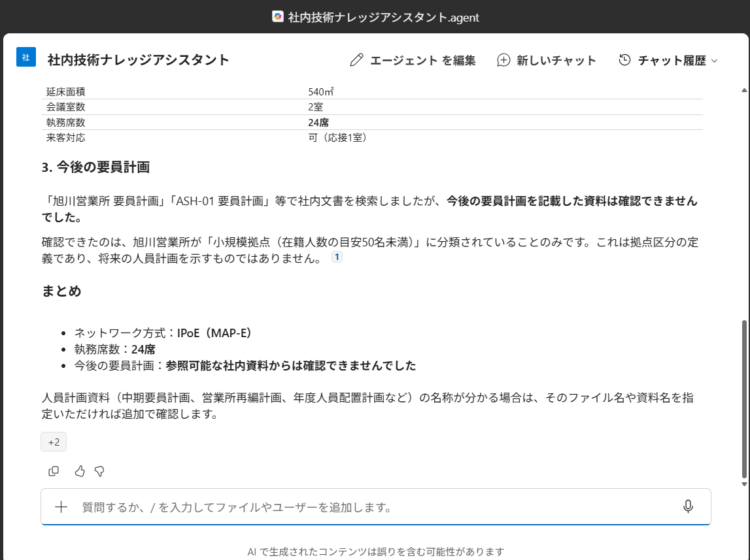
Task: Click the 延床面積 table cell
Action: point(65,91)
